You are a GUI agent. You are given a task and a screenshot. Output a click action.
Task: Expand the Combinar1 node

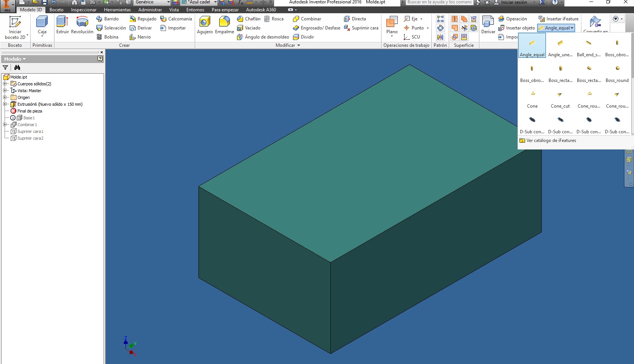coord(5,125)
